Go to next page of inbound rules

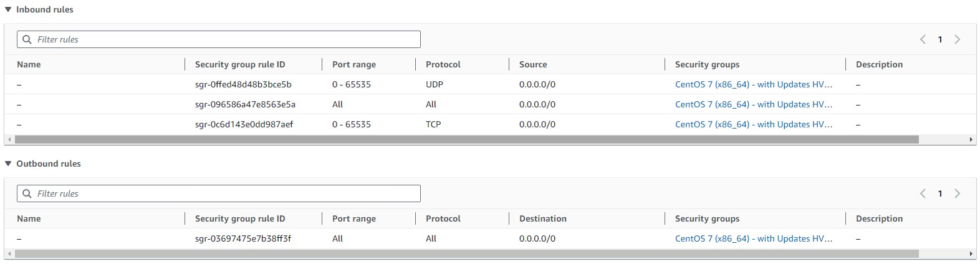pyautogui.click(x=958, y=39)
